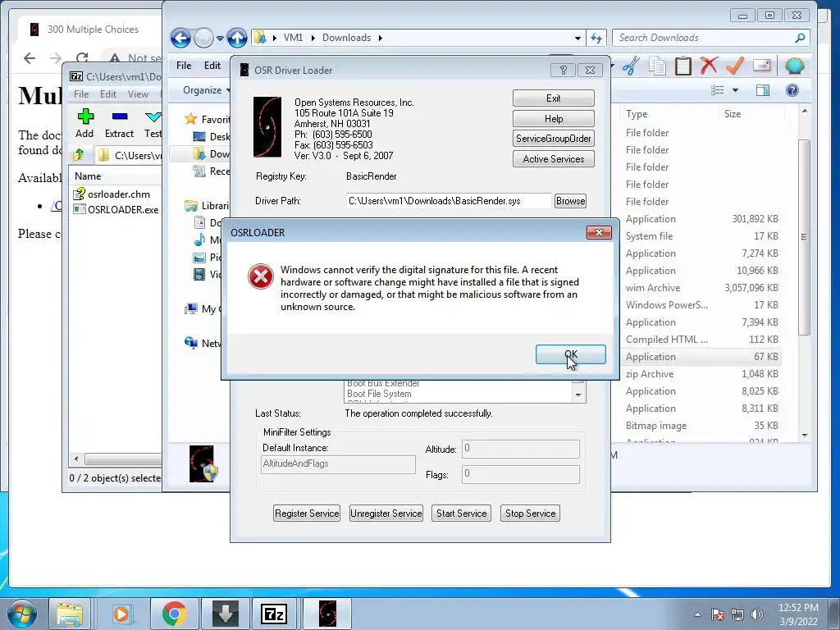Click the Altitude field in MiniFilter Settings
Image resolution: width=840 pixels, height=630 pixels.
pyautogui.click(x=521, y=449)
